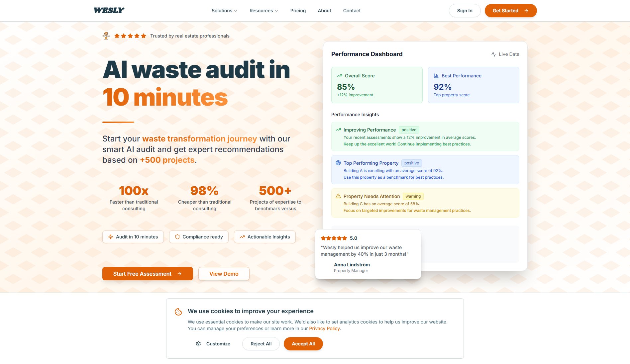Click the Overall Score 85% card
The image size is (630, 364).
pyautogui.click(x=377, y=85)
